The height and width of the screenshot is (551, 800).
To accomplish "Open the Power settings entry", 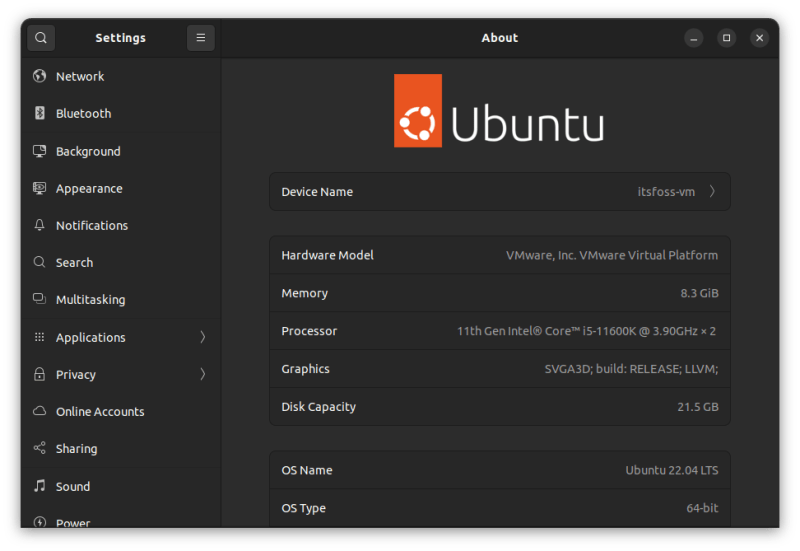I will [73, 521].
